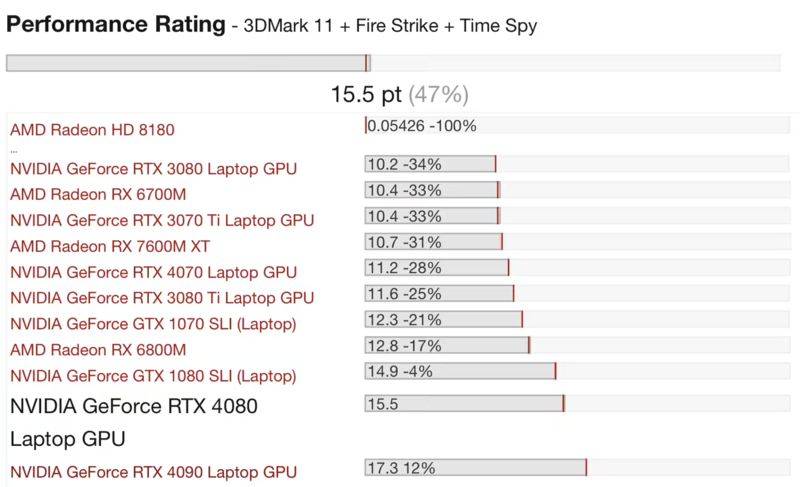The height and width of the screenshot is (487, 800).
Task: Expand the hidden entries ellipsis below HD 8180
Action: [x=13, y=148]
